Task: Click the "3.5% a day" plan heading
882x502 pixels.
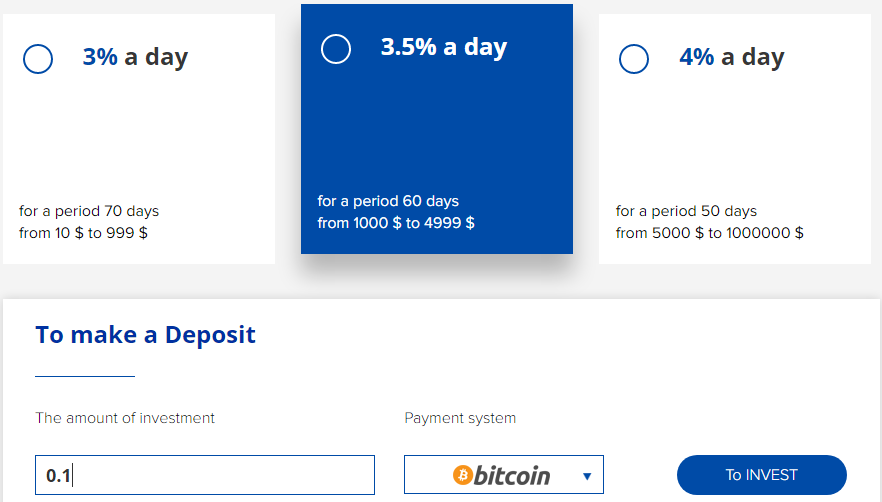Action: click(444, 47)
